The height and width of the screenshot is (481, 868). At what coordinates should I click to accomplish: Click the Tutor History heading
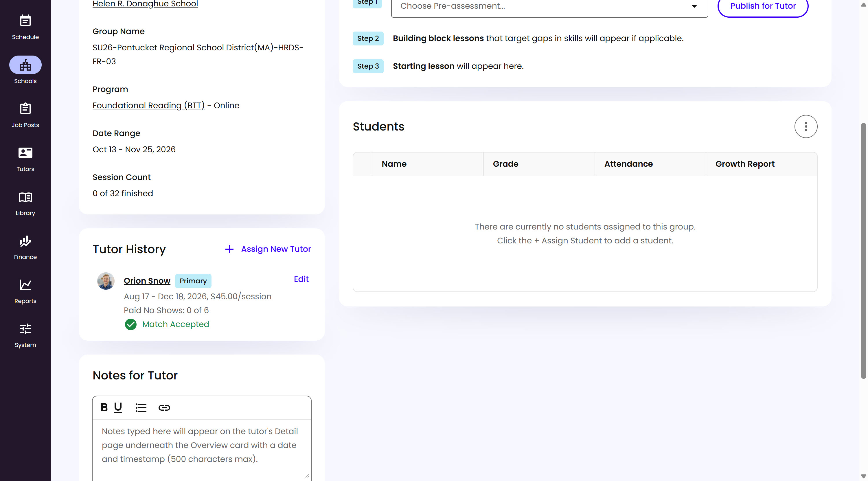pos(129,249)
